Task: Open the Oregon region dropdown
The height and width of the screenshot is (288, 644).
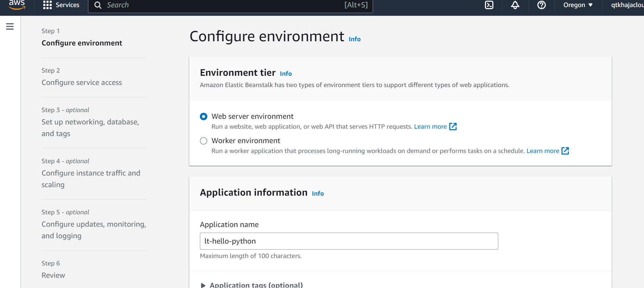Action: point(578,5)
